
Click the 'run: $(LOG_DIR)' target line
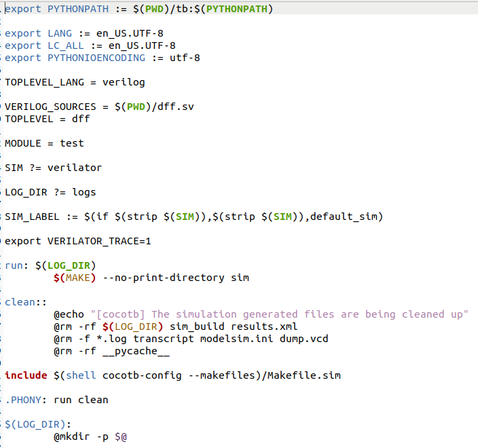click(x=50, y=265)
